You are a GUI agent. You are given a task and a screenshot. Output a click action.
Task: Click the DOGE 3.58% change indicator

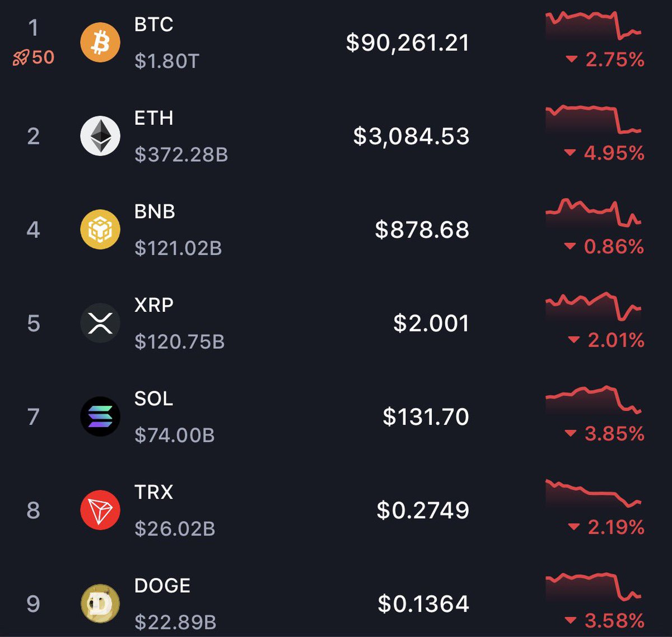pyautogui.click(x=605, y=620)
